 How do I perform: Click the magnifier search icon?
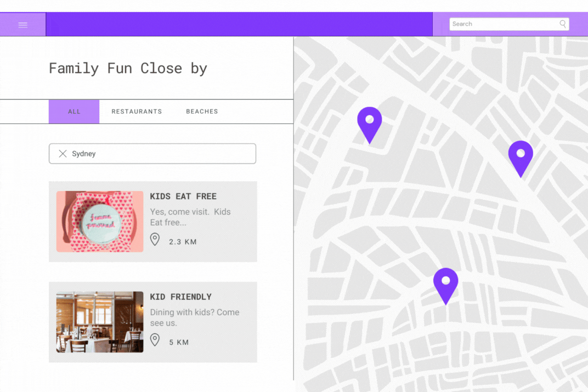563,24
